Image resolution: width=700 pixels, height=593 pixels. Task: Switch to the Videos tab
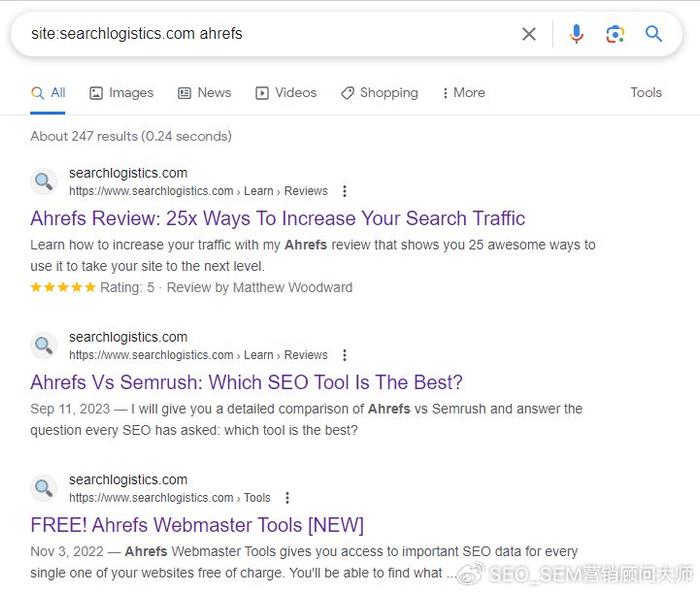tap(286, 92)
